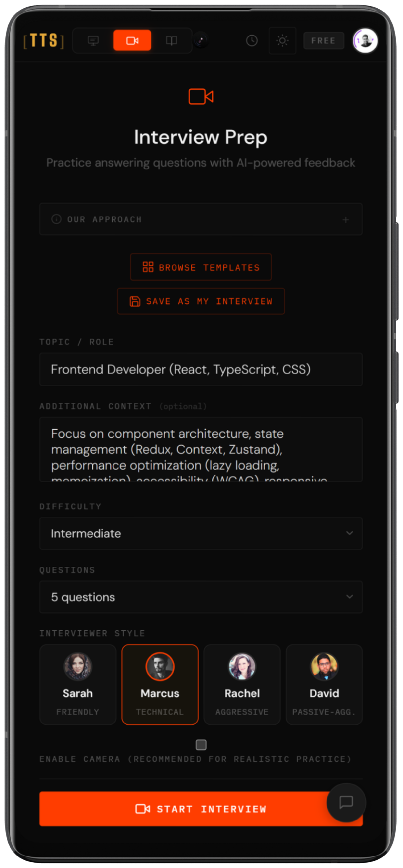
Task: Toggle light theme sun icon
Action: [x=282, y=40]
